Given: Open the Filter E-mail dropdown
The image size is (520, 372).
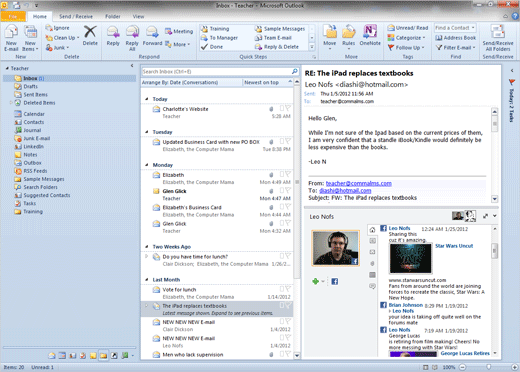Looking at the screenshot, I should [x=455, y=48].
